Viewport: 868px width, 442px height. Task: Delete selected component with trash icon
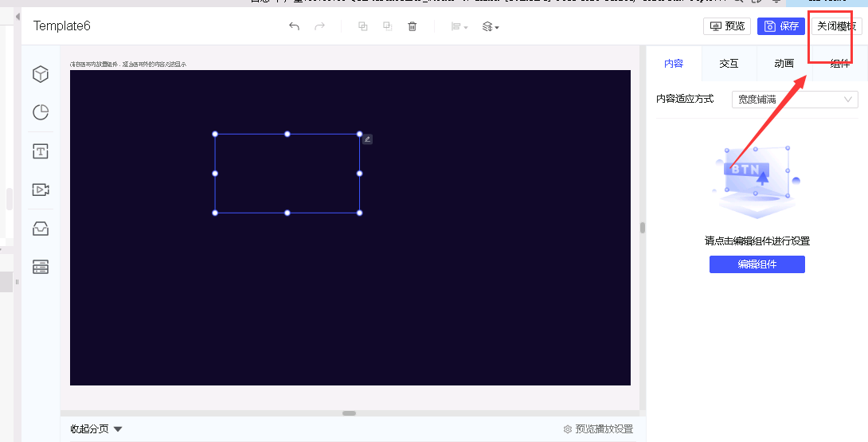point(412,26)
